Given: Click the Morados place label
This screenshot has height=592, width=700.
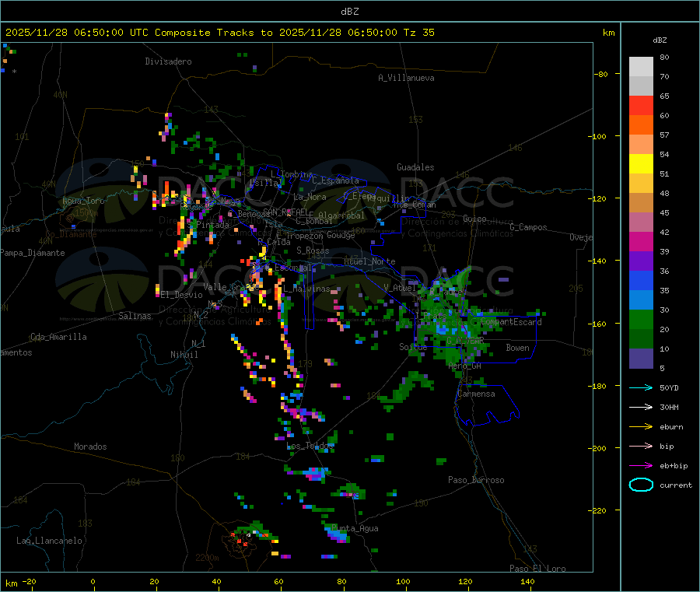Looking at the screenshot, I should point(90,447).
